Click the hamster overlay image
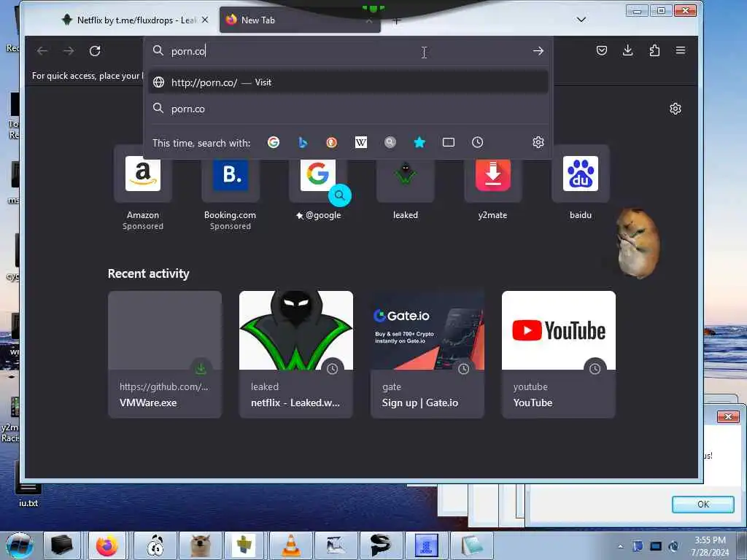Viewport: 747px width, 560px height. point(638,243)
